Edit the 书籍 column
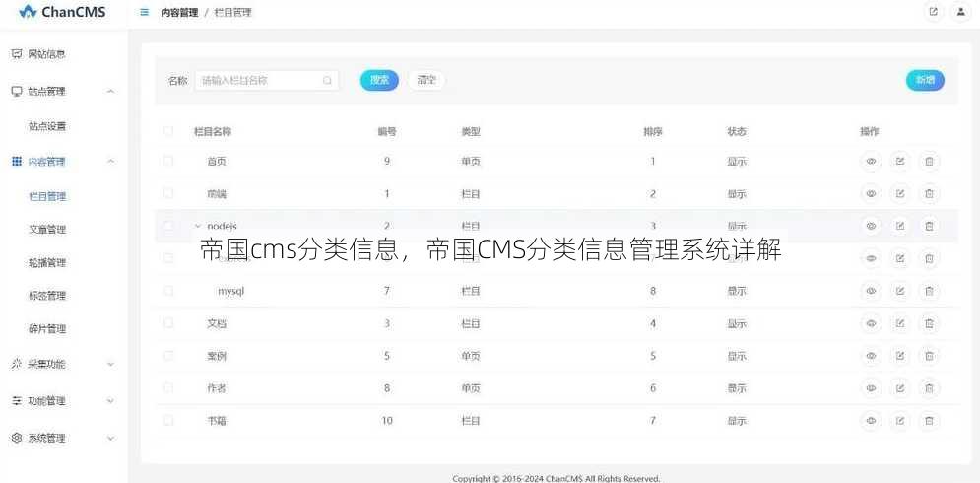 [900, 421]
